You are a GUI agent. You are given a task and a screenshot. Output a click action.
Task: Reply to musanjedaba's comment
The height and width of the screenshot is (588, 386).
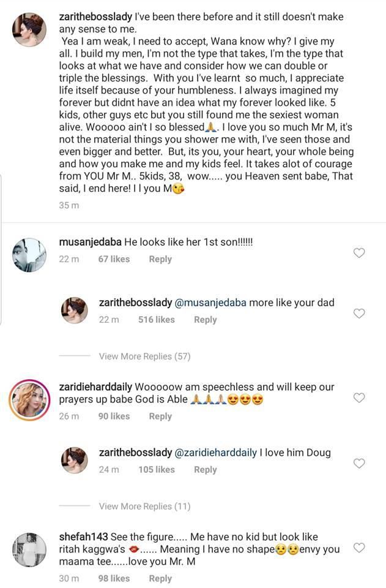pos(160,258)
